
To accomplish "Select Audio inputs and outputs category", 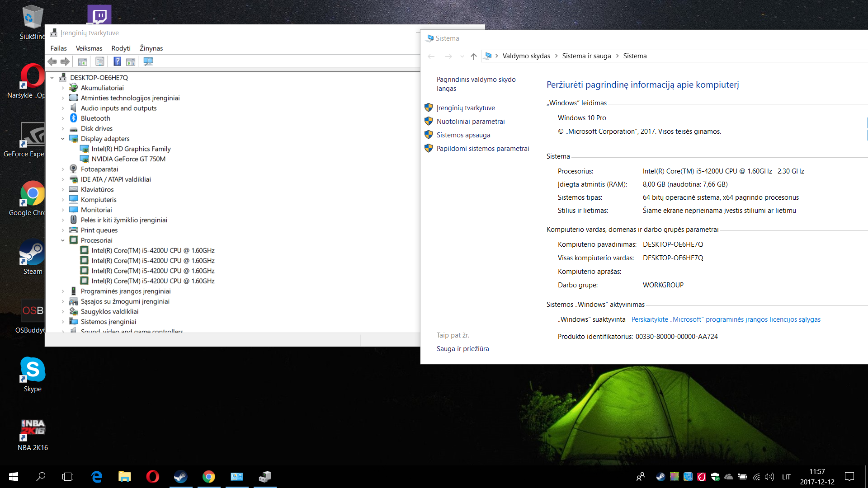I will click(118, 108).
